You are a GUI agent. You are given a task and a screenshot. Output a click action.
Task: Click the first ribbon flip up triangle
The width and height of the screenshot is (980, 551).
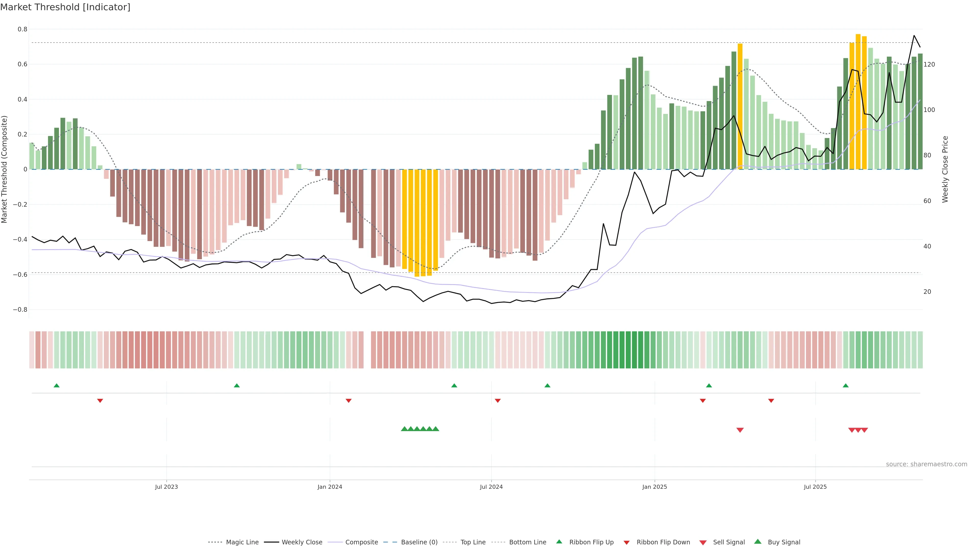(x=57, y=386)
